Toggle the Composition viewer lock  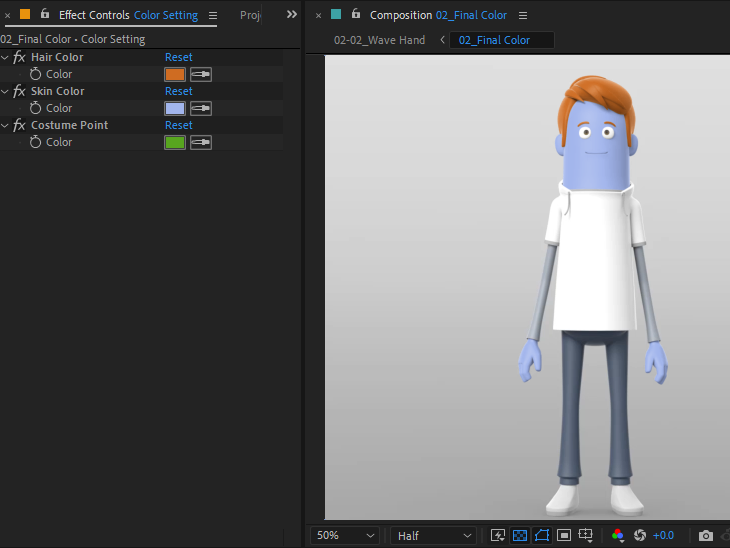[x=356, y=14]
